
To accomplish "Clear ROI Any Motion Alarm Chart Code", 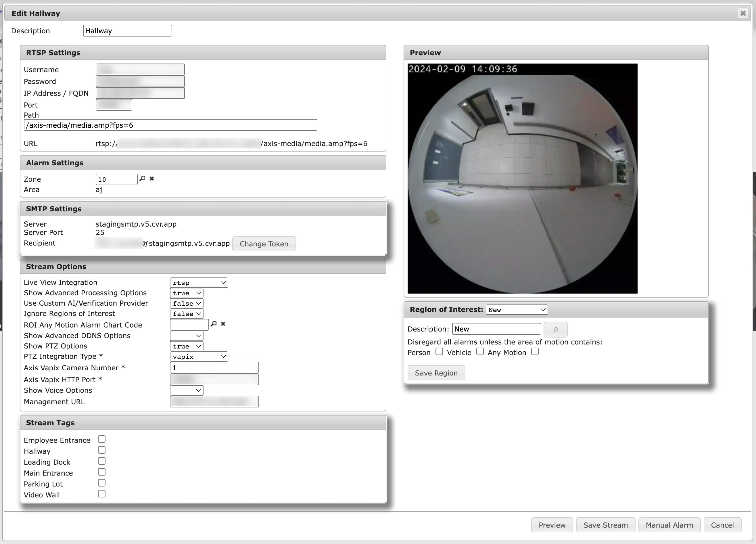I will [x=223, y=324].
